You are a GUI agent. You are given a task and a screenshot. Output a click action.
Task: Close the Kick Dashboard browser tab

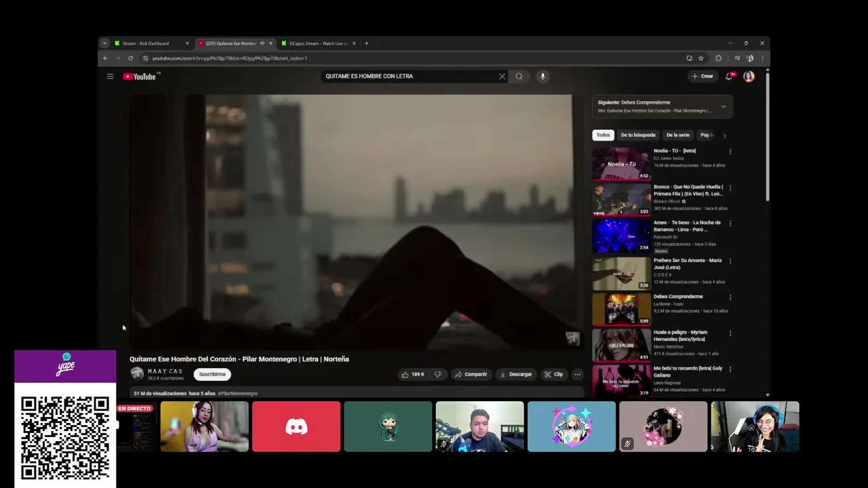(187, 43)
